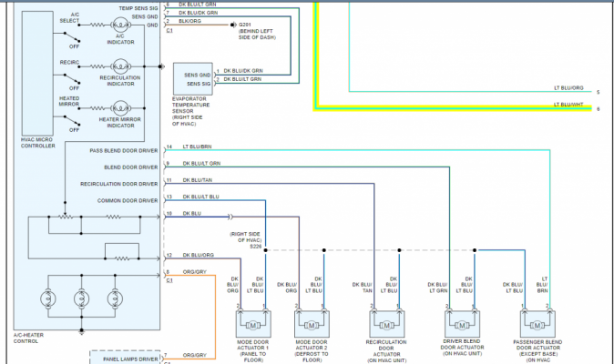Click the G201 ground point symbol
This screenshot has height=364, width=614.
pos(233,25)
